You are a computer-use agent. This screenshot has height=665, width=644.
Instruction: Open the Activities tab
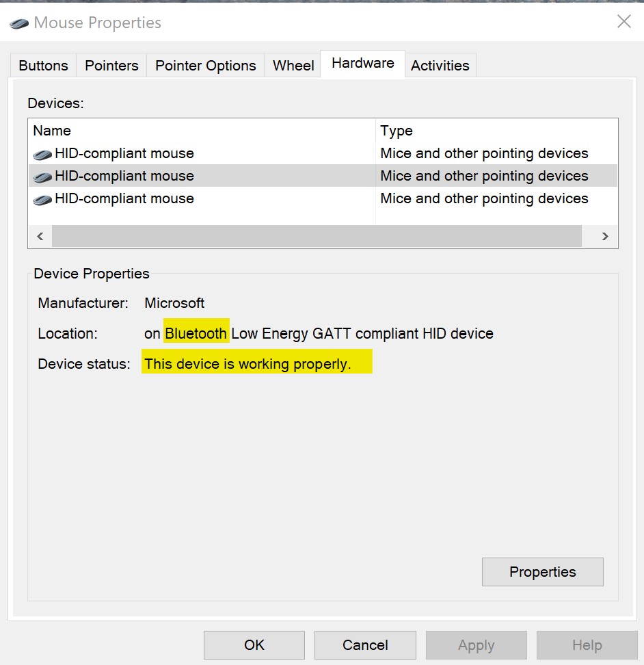coord(440,65)
